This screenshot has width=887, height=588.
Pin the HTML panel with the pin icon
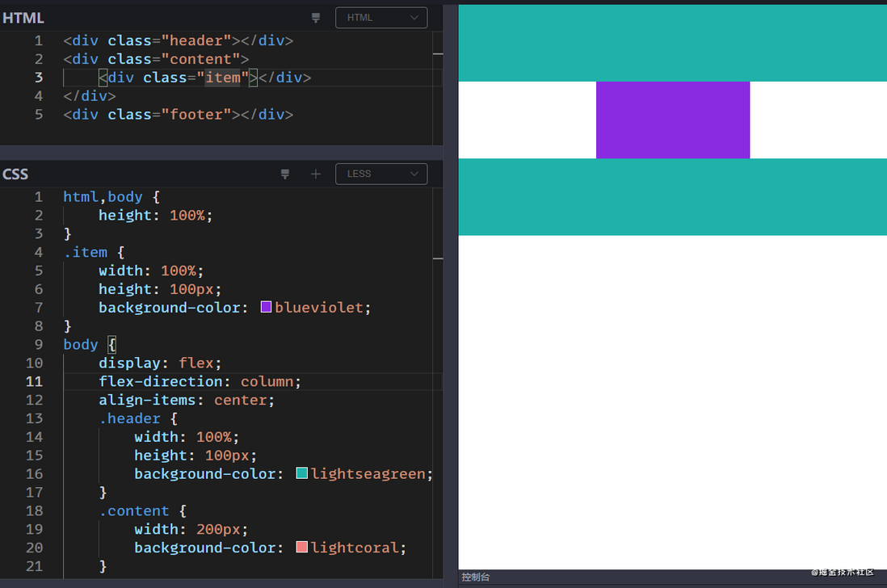pyautogui.click(x=316, y=18)
